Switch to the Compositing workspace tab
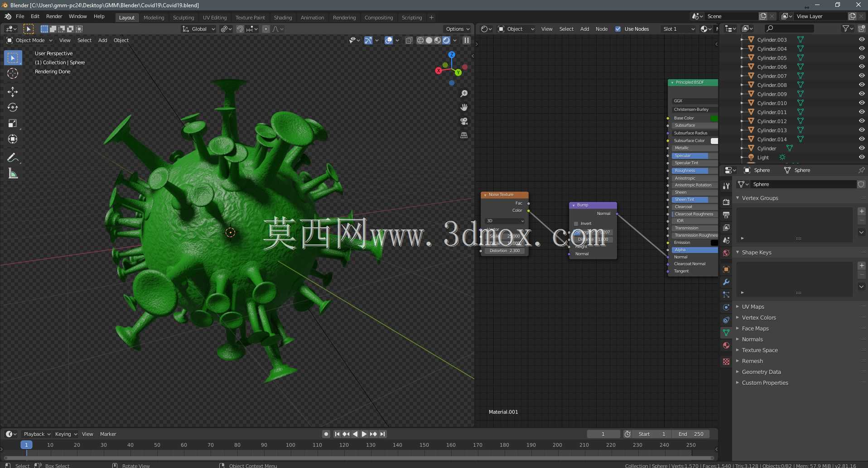Screen dimensions: 868x468 point(379,18)
